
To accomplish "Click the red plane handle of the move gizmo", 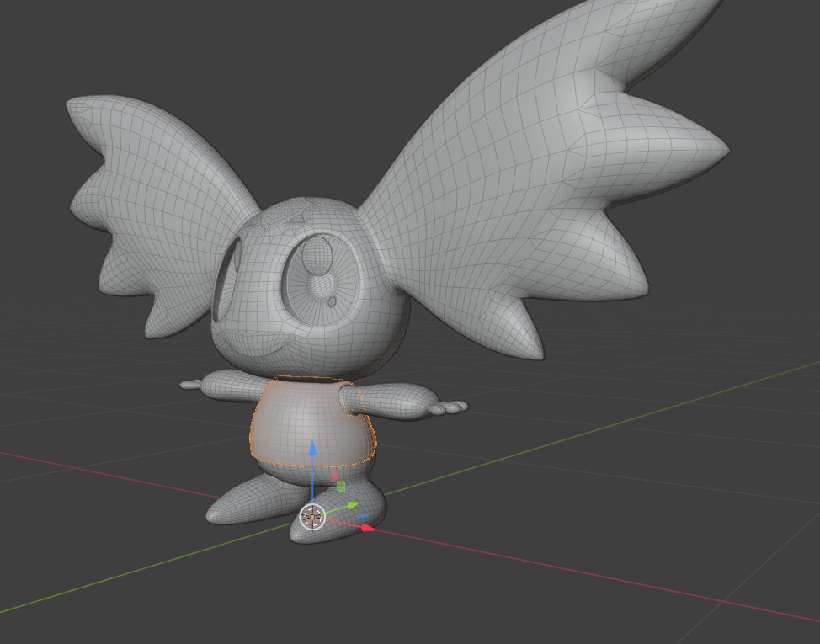I will [334, 476].
